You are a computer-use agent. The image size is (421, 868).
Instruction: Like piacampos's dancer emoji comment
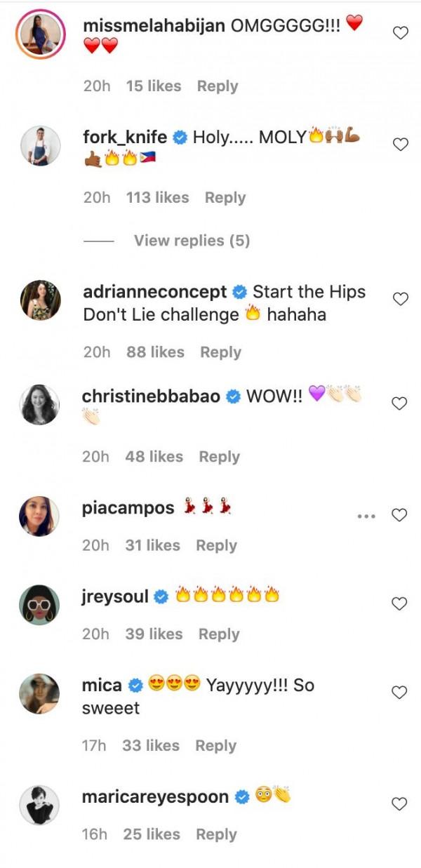pyautogui.click(x=400, y=516)
